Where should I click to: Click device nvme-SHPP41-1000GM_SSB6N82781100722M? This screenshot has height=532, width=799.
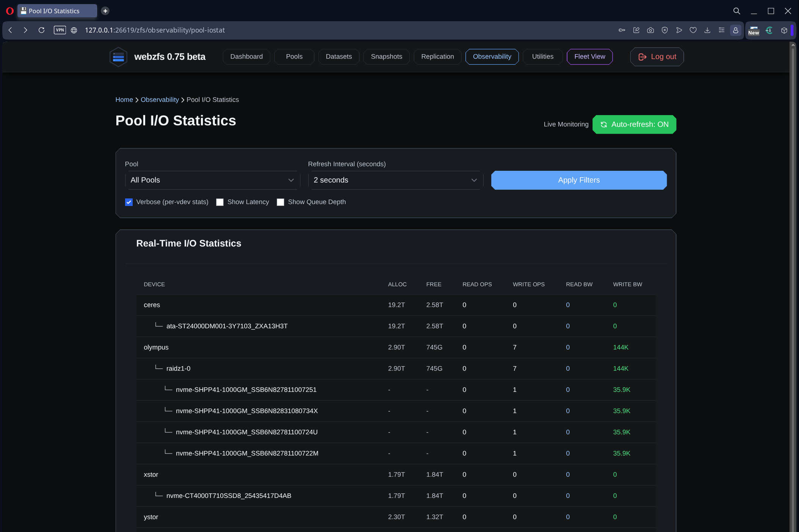pyautogui.click(x=247, y=453)
